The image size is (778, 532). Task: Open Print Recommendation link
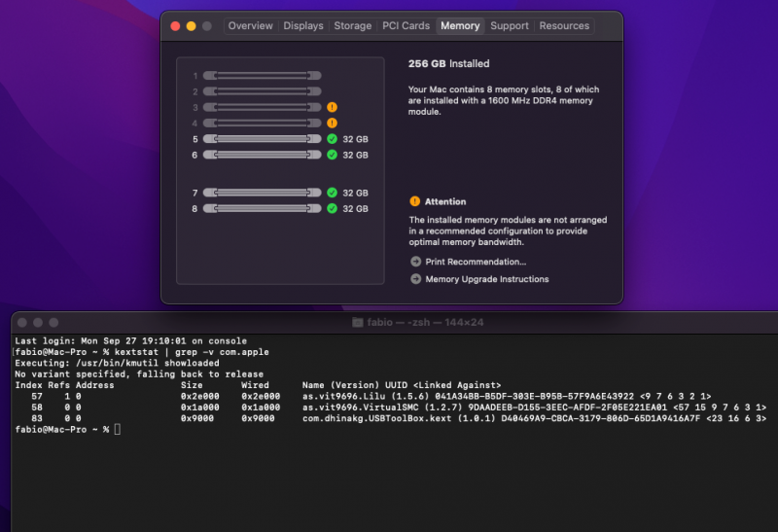[476, 262]
